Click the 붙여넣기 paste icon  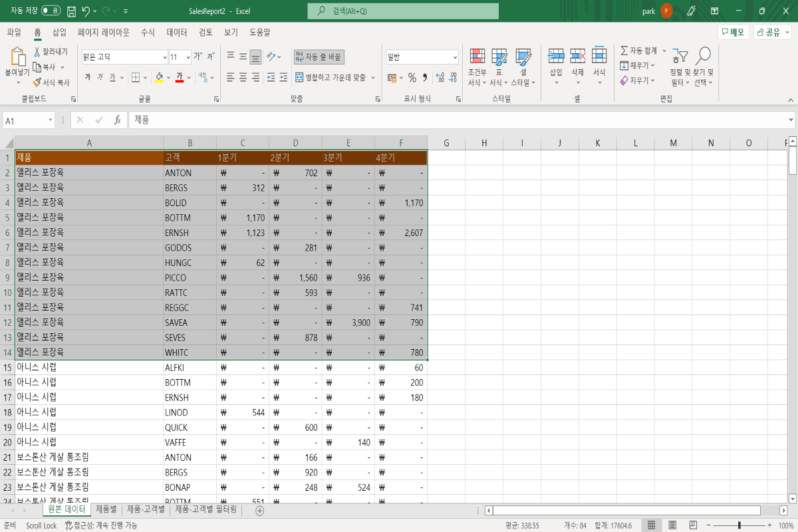[18, 57]
